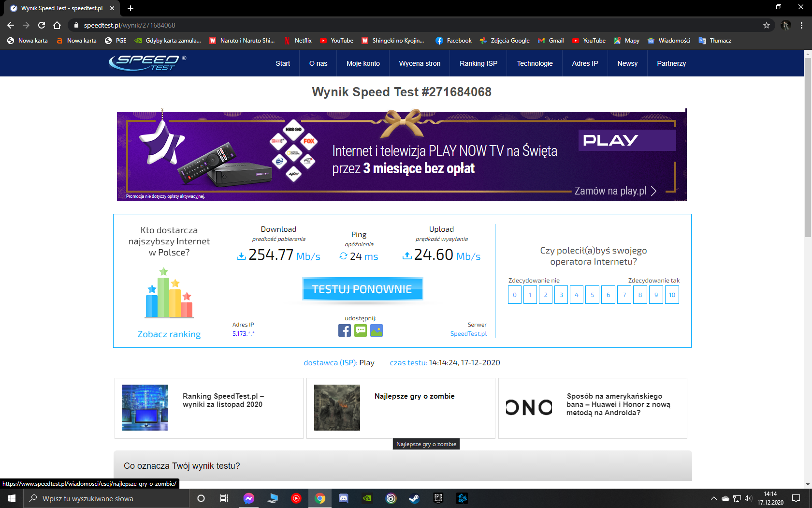Screen dimensions: 812x508
Task: Open Nvidia app from taskbar
Action: pyautogui.click(x=367, y=498)
